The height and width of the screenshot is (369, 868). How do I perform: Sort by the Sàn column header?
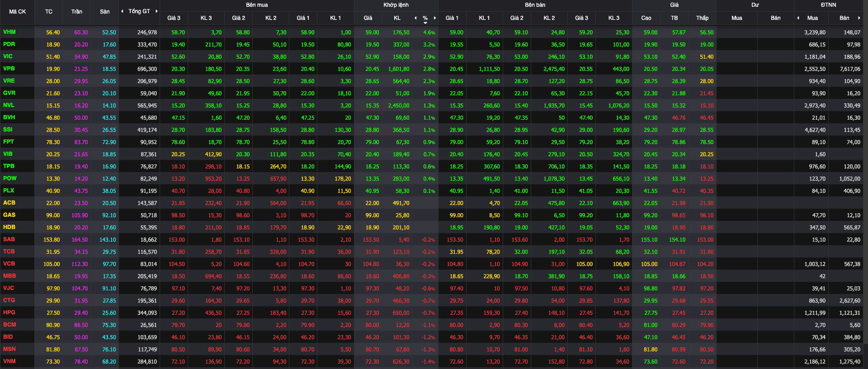click(105, 12)
